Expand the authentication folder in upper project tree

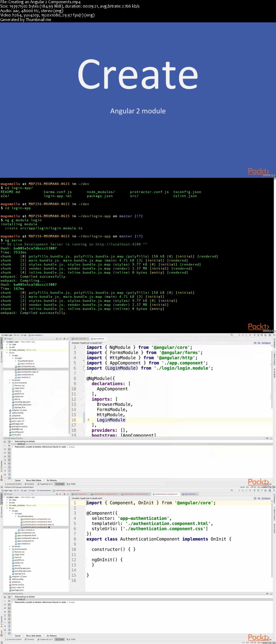(16, 361)
